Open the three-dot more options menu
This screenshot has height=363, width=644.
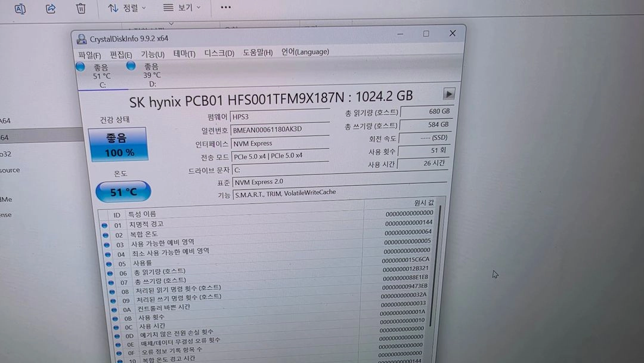coord(225,7)
